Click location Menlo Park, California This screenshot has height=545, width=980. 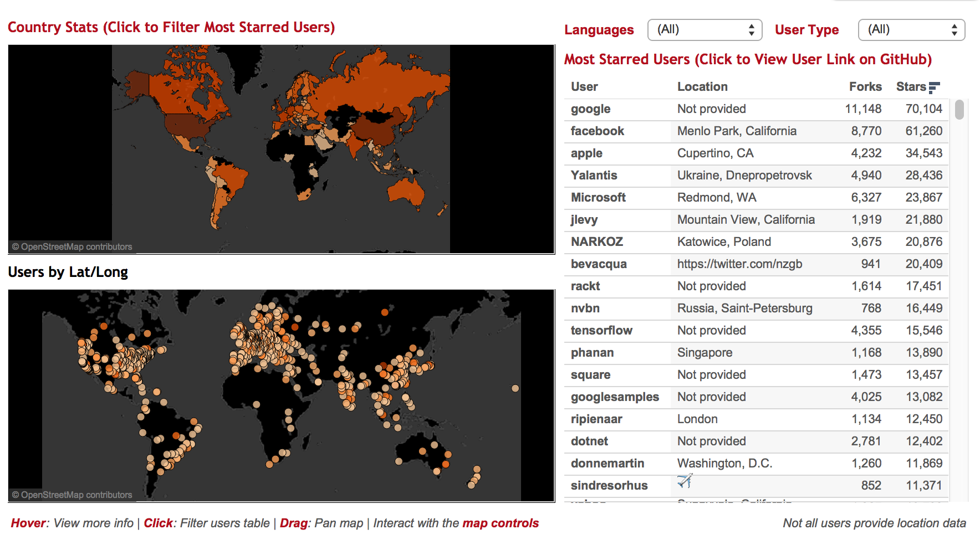(737, 131)
